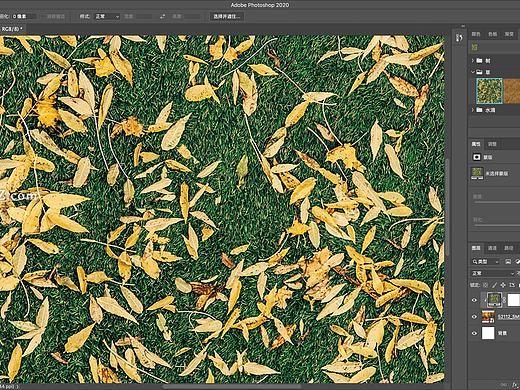Open the 类型 layer filter dropdown
Viewport: 520px width, 390px height.
point(485,262)
